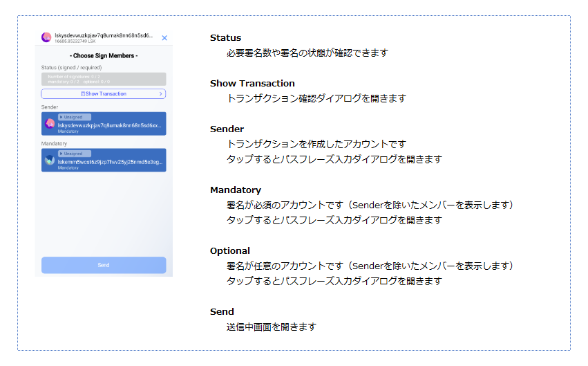Click the 'Mandatory' label above the member card
The width and height of the screenshot is (588, 366).
tap(54, 143)
